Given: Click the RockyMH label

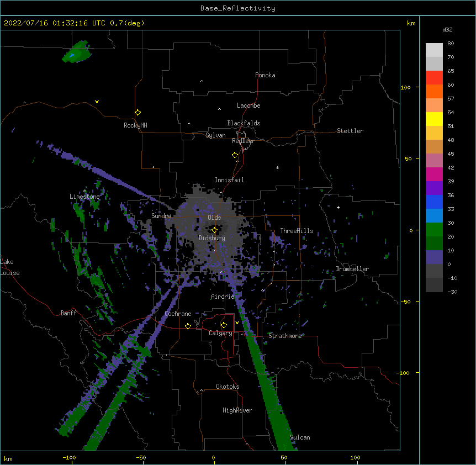Looking at the screenshot, I should tap(135, 125).
